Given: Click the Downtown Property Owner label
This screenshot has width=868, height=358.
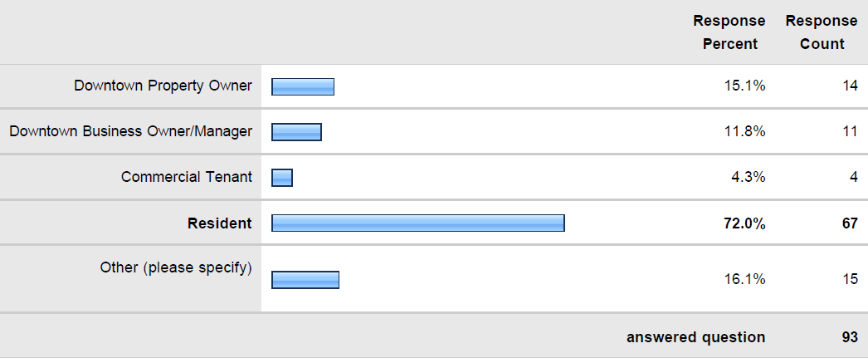Looking at the screenshot, I should pos(163,86).
